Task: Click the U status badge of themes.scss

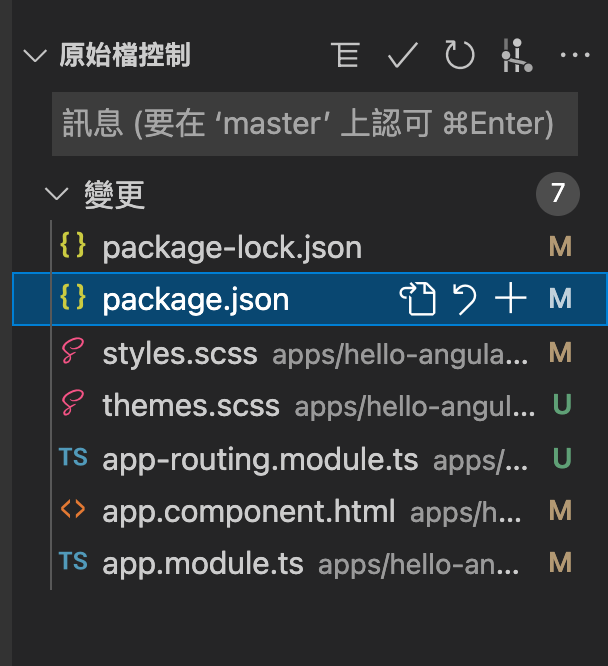Action: point(561,406)
